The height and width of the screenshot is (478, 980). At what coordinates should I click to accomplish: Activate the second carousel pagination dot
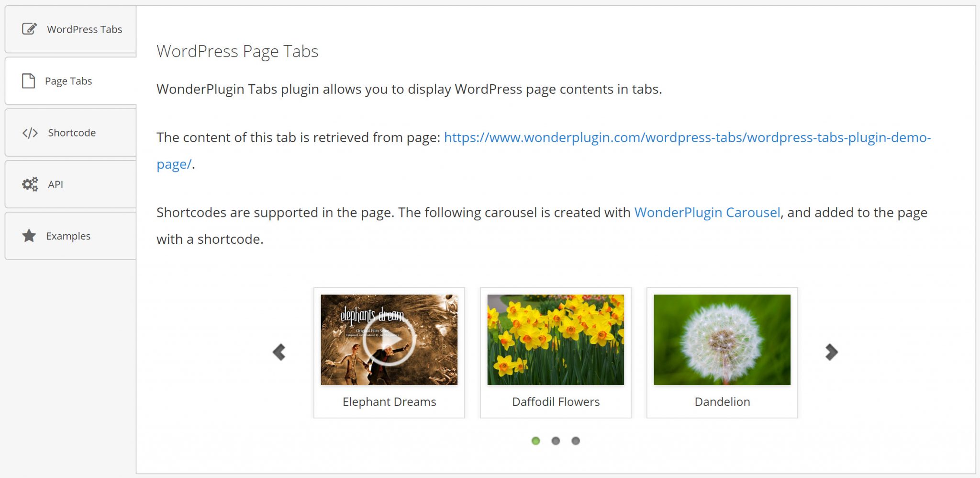pyautogui.click(x=556, y=441)
